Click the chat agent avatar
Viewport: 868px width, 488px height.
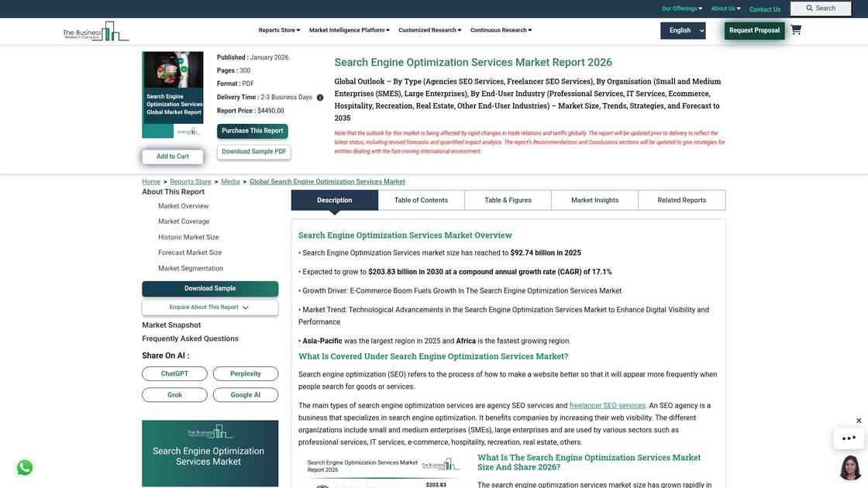(x=850, y=468)
